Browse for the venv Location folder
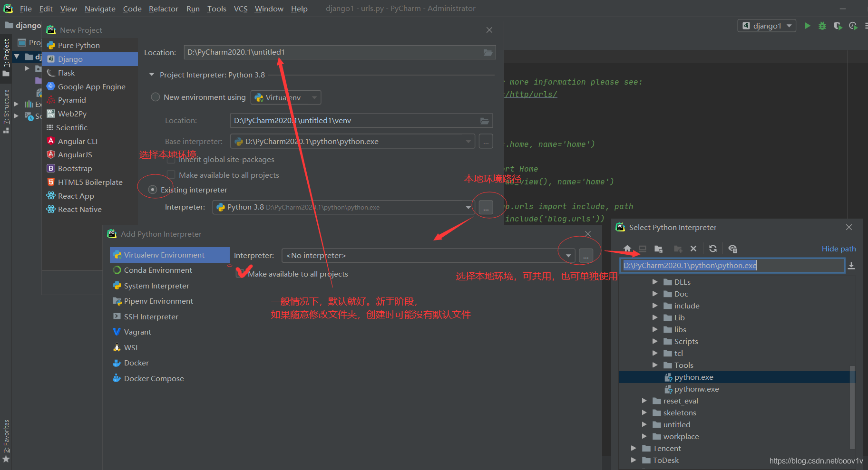Screen dimensions: 868x470 [485, 121]
